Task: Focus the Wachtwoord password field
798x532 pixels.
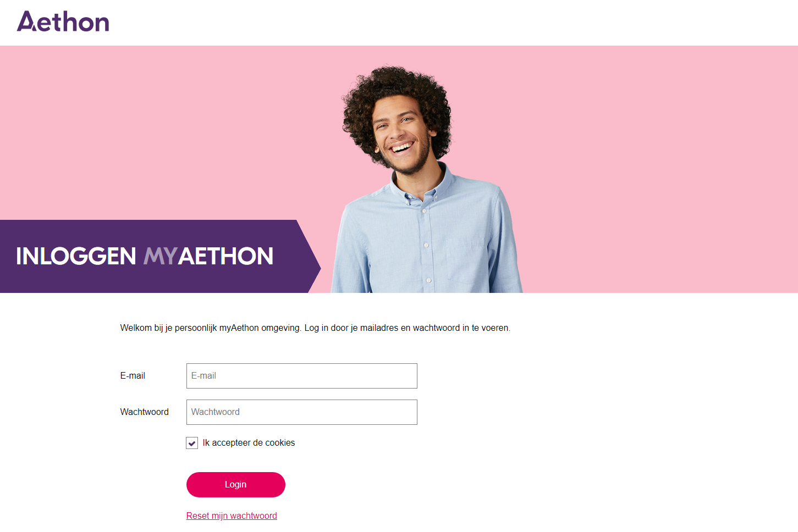Action: click(x=301, y=412)
